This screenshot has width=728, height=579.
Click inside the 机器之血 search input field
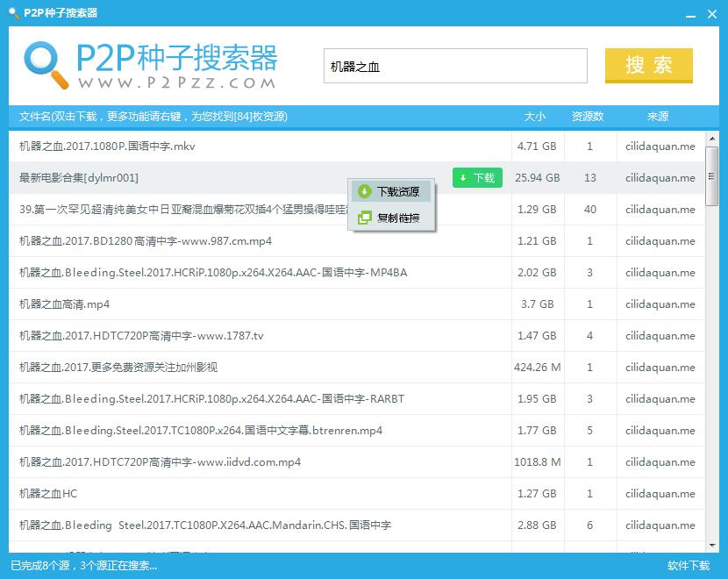point(454,66)
